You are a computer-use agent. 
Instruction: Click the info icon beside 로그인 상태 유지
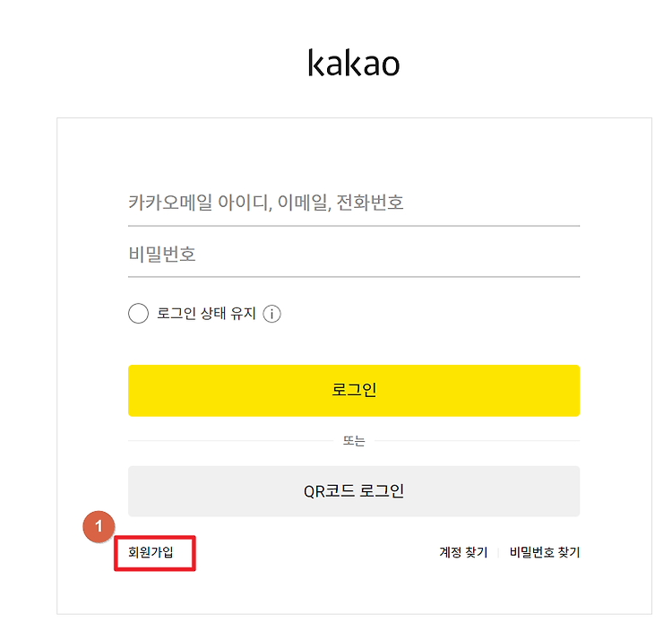click(x=271, y=314)
